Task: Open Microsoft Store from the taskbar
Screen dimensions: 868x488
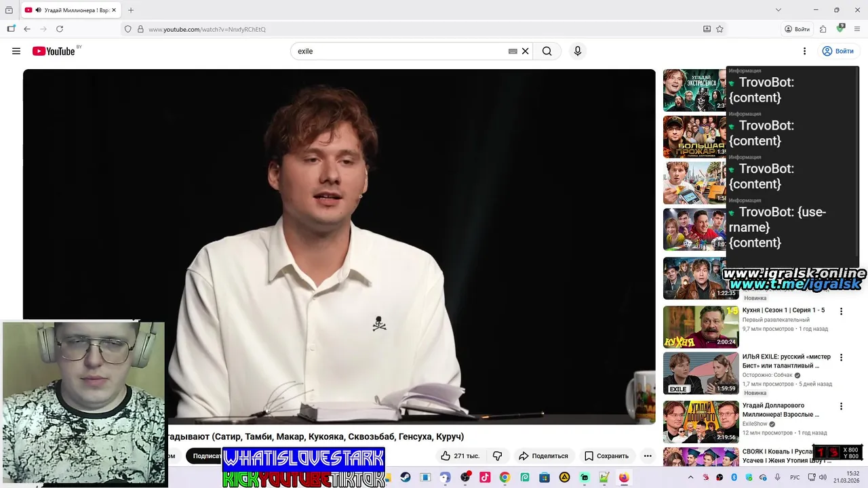Action: (545, 477)
